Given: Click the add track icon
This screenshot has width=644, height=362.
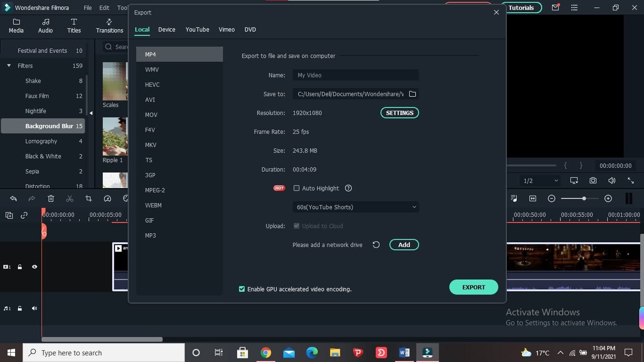Looking at the screenshot, I should tap(9, 215).
